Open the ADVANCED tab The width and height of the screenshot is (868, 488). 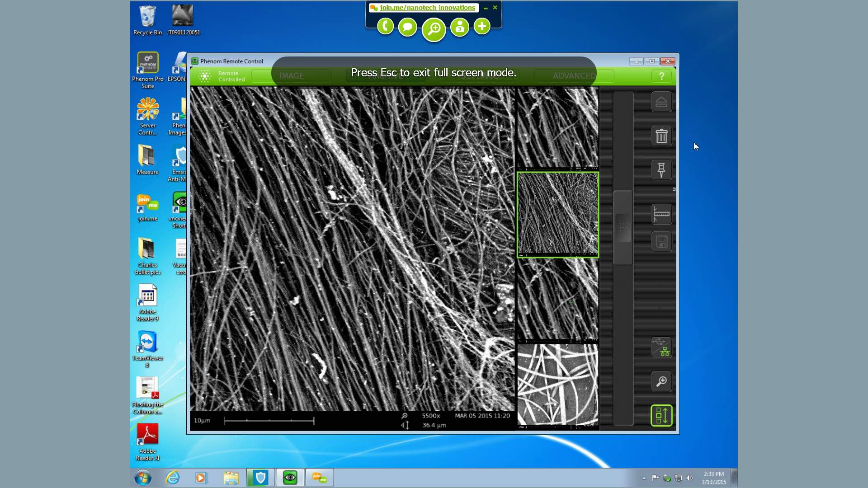pyautogui.click(x=574, y=76)
